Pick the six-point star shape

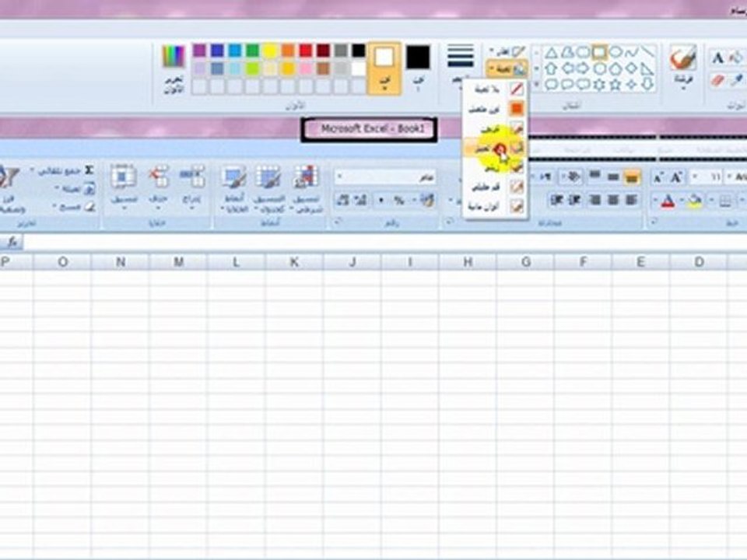pyautogui.click(x=599, y=85)
